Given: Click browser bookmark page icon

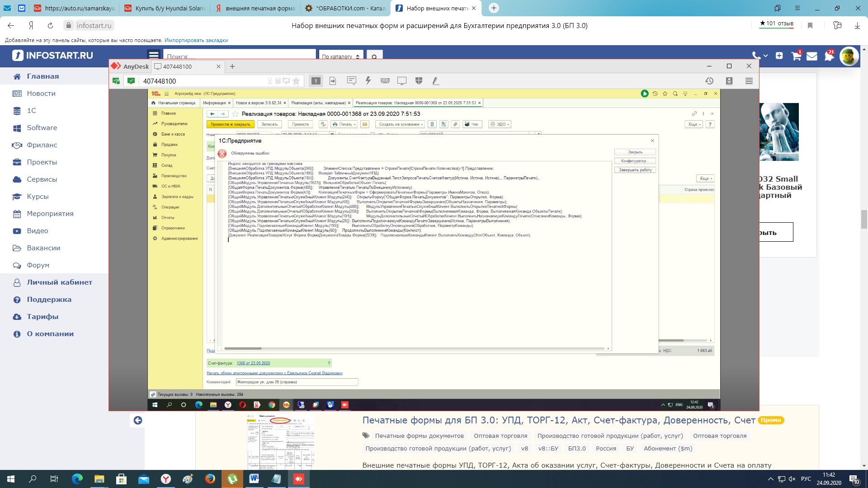Looking at the screenshot, I should (x=810, y=26).
